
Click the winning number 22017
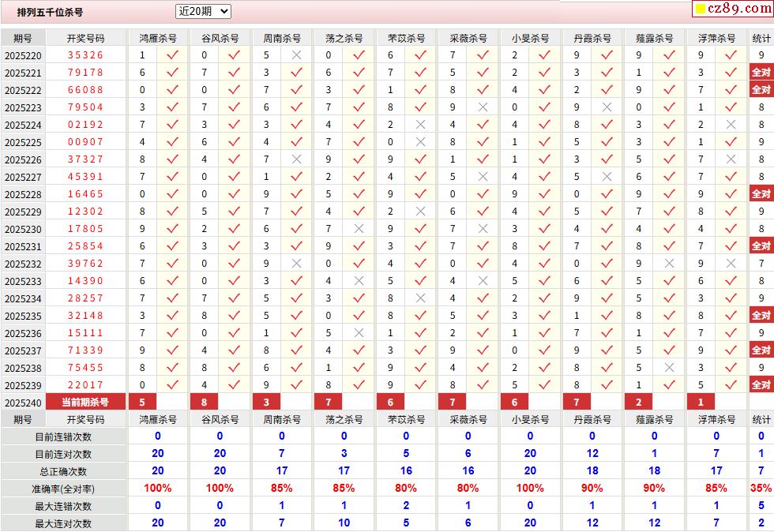85,385
